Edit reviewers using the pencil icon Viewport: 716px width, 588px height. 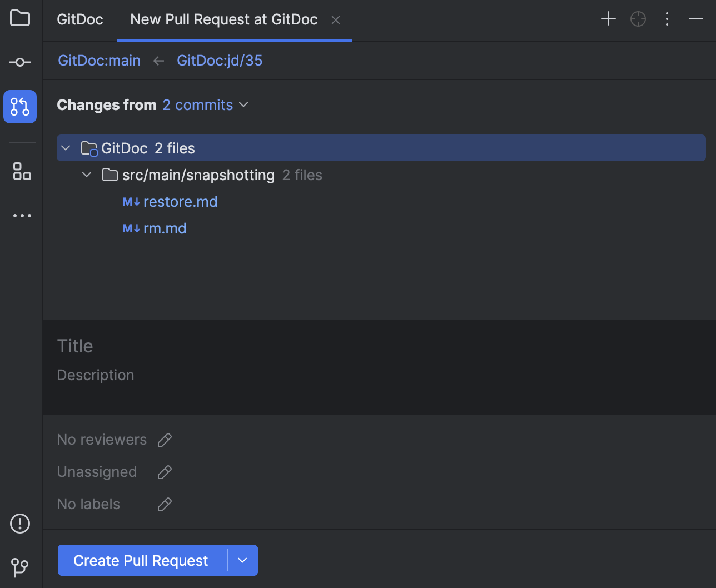pyautogui.click(x=165, y=440)
